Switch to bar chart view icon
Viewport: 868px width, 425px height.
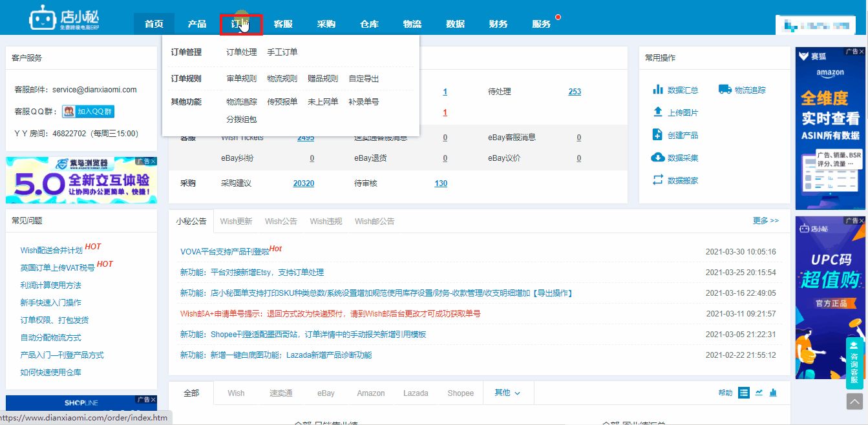[773, 393]
